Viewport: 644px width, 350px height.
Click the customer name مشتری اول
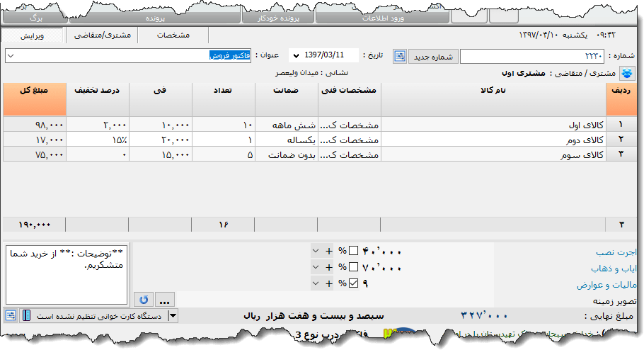[x=523, y=73]
